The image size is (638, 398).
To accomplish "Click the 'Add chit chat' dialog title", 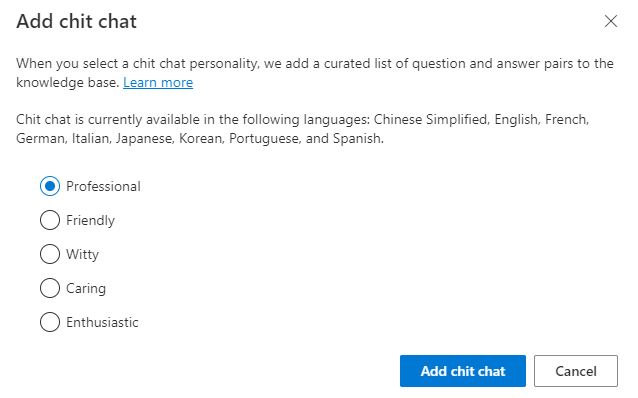I will click(x=76, y=21).
